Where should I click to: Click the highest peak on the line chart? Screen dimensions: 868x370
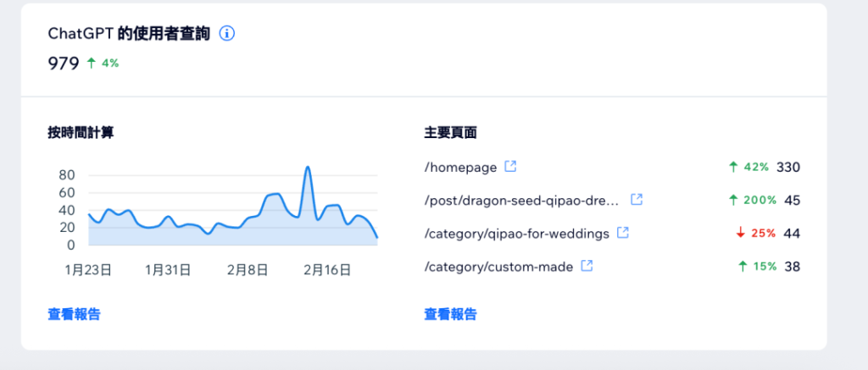308,168
